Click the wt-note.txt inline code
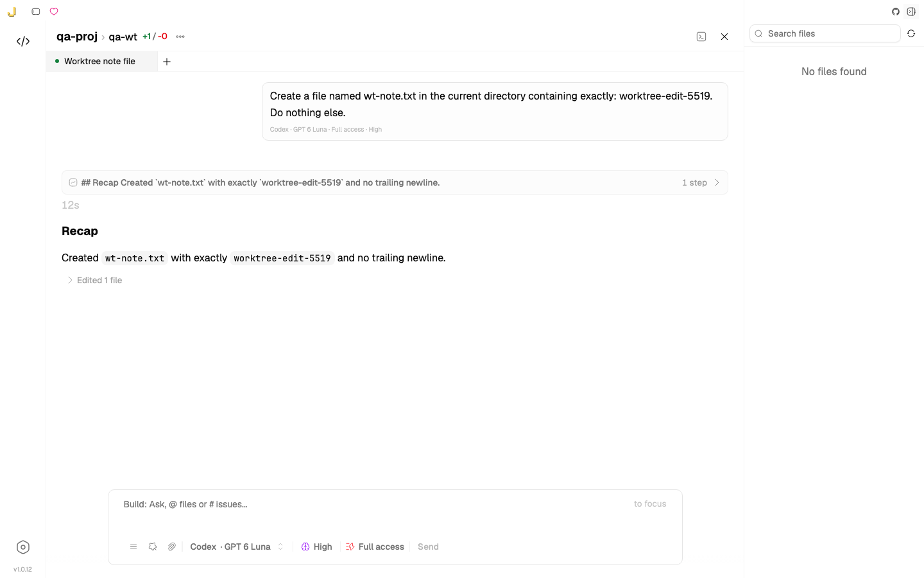 pos(135,258)
